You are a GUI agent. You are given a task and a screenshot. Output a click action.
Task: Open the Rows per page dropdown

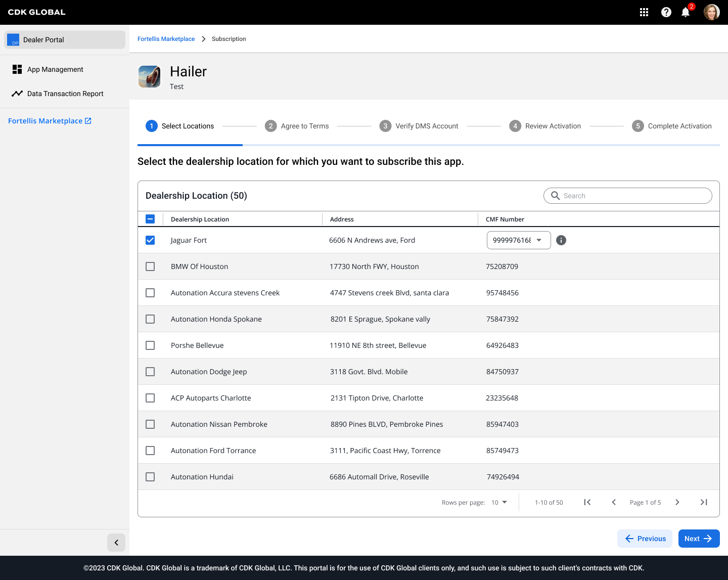[x=499, y=502]
